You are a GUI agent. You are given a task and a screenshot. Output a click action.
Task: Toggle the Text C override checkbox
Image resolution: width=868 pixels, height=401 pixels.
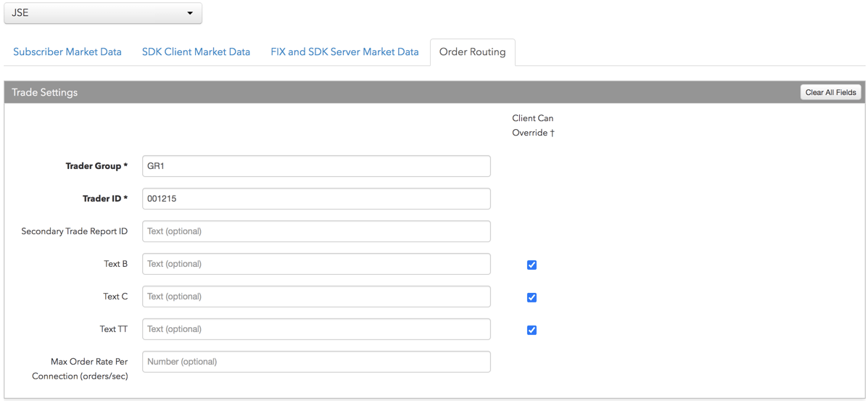(x=532, y=297)
